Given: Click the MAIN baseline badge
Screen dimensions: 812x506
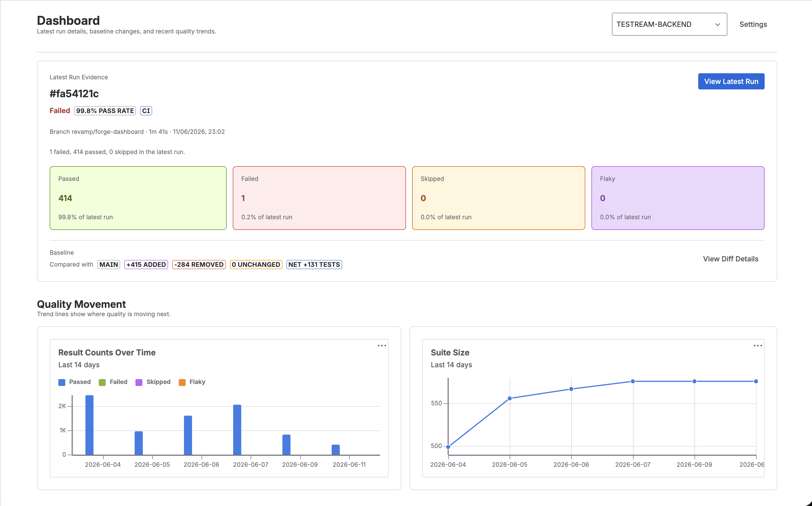Looking at the screenshot, I should 109,264.
